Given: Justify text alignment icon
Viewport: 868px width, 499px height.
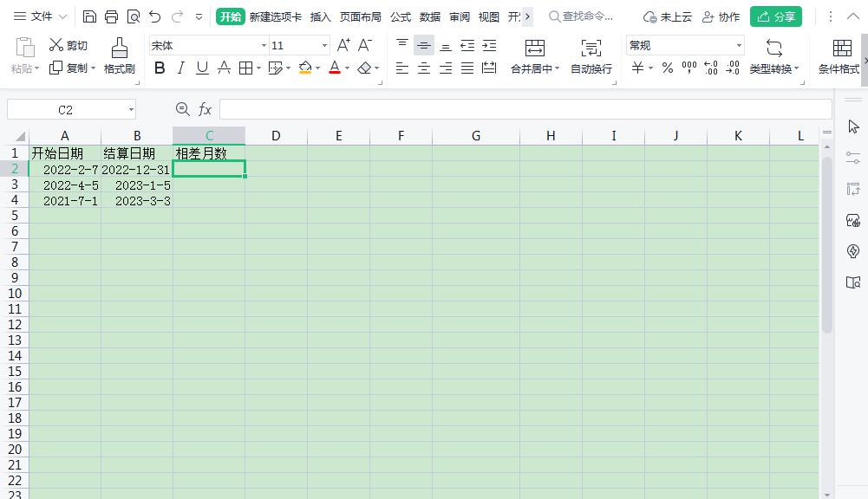Looking at the screenshot, I should point(467,68).
